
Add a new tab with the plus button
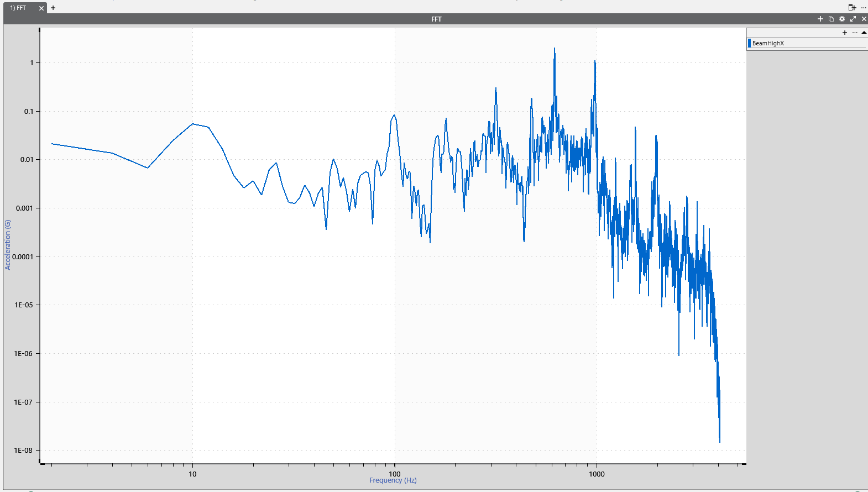coord(53,8)
